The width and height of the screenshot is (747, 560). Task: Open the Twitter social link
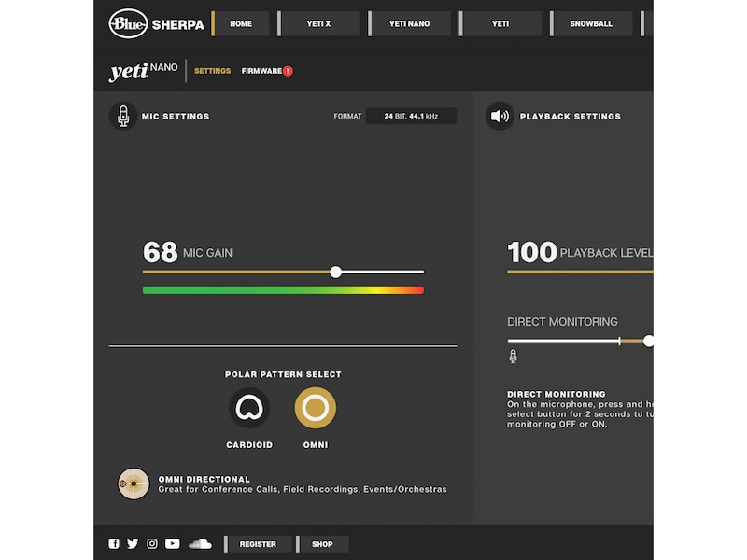[133, 544]
